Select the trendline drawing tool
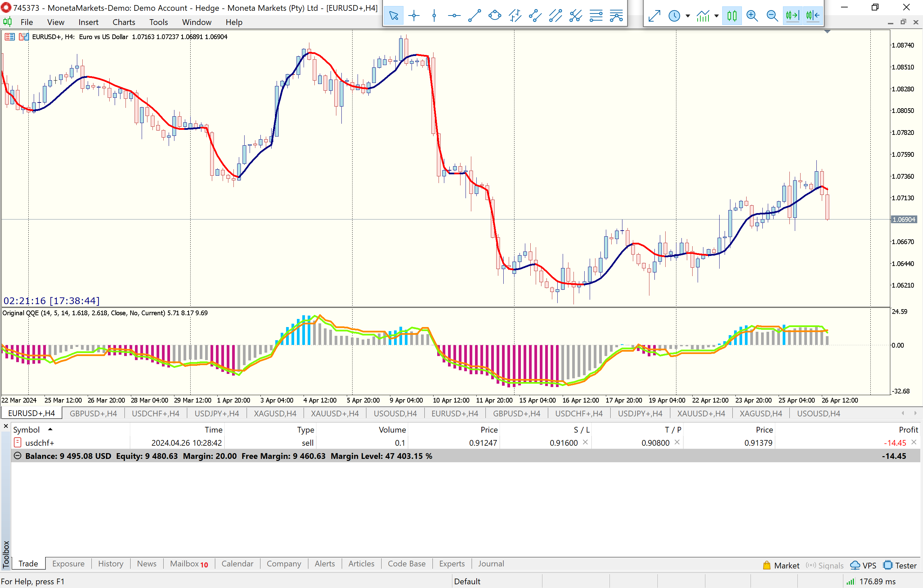 475,16
